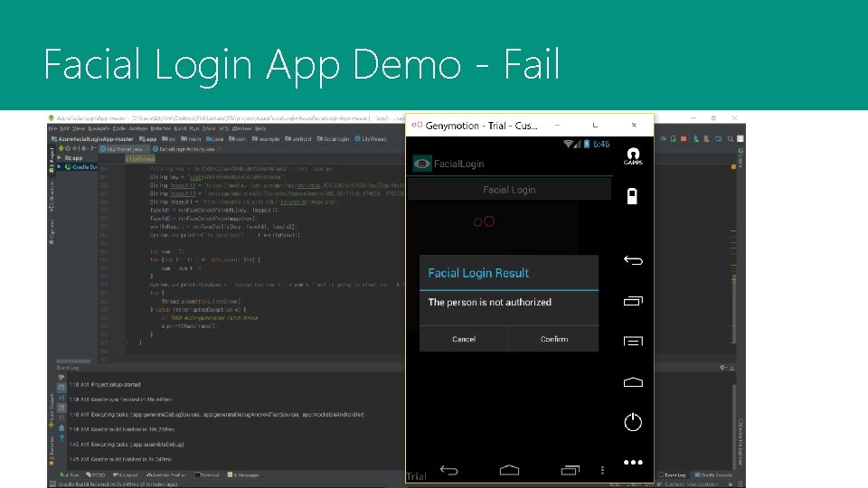Screen dimensions: 868x488
Task: Open Refactor menu in Android Studio
Action: point(161,128)
